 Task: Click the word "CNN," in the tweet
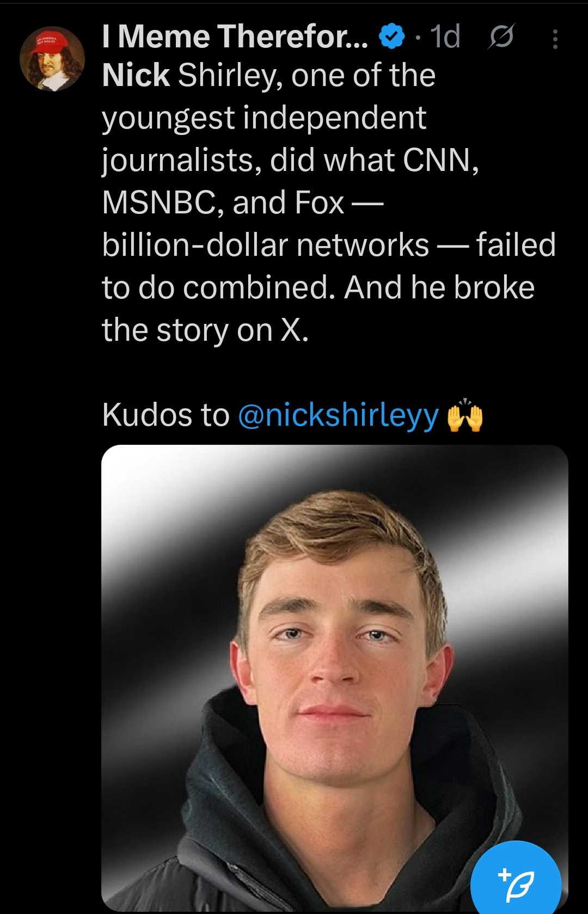(x=441, y=160)
